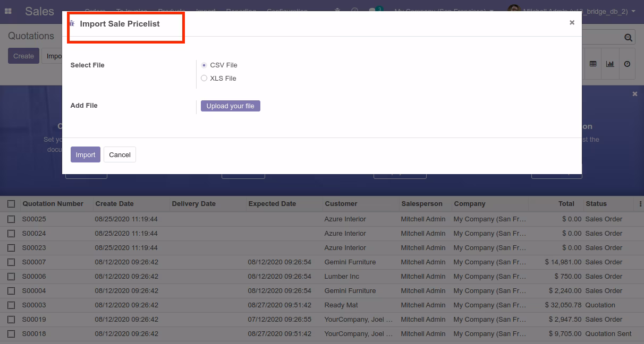Open conversations chat icon in top bar
Viewport: 644px width, 344px height.
pos(372,11)
